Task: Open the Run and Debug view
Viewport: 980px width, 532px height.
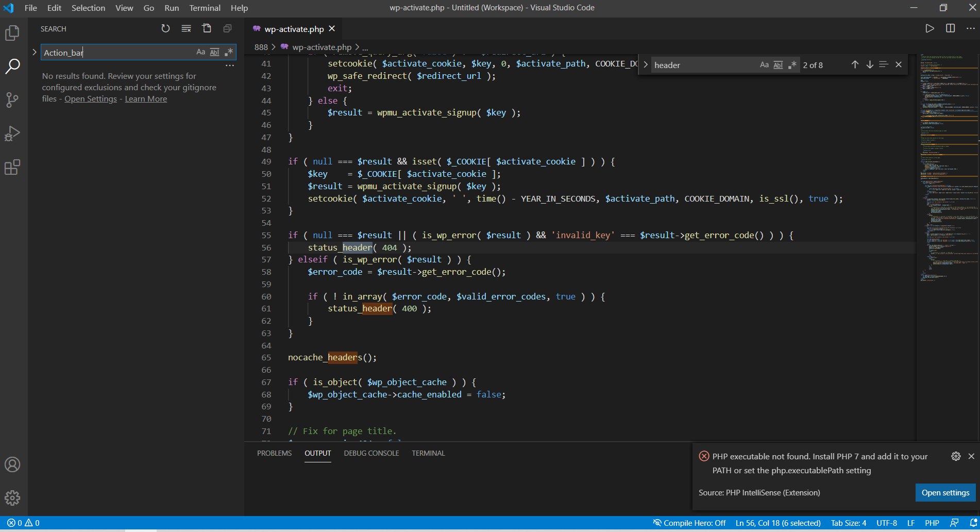Action: pos(12,134)
